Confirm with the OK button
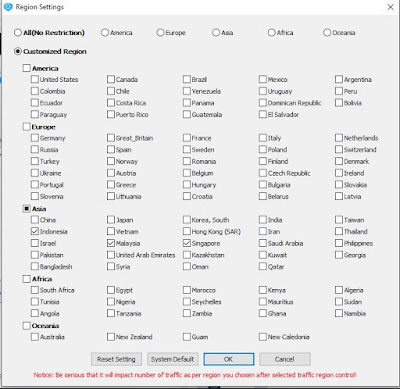 229,359
